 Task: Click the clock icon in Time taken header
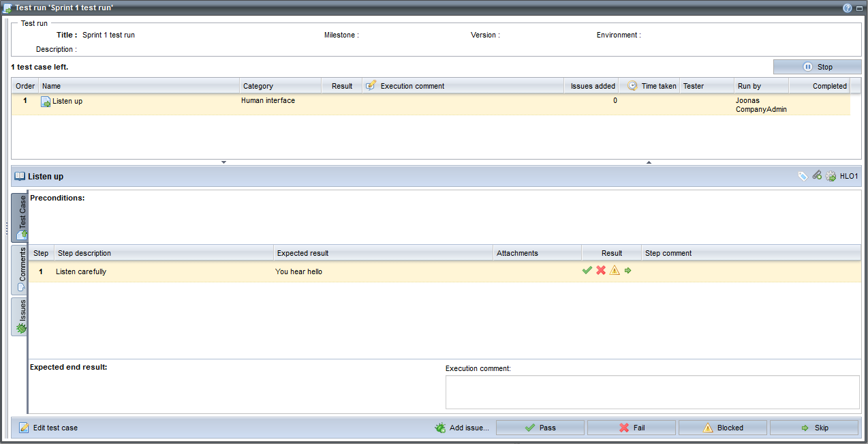(632, 86)
